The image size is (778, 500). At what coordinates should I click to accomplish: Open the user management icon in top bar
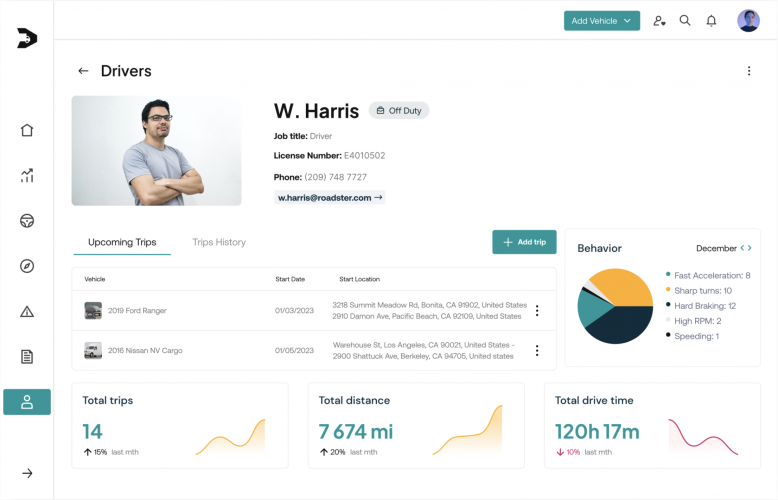pos(659,20)
